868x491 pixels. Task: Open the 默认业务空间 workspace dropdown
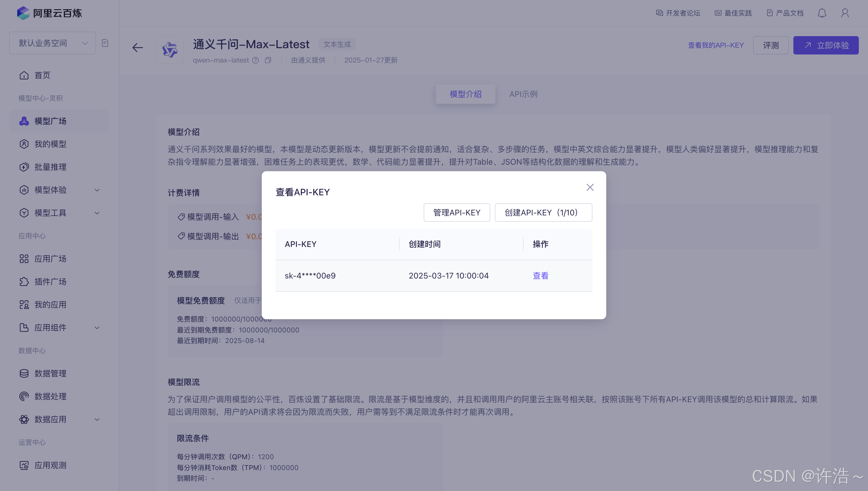[53, 43]
